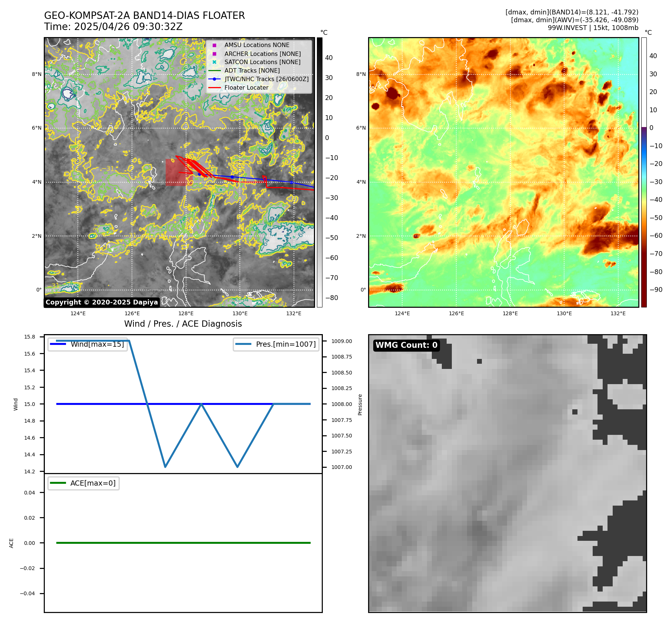Click the '[dmax, dmin](BAND14)=(8.121, -41.792)' text
The image size is (672, 626).
pos(572,12)
